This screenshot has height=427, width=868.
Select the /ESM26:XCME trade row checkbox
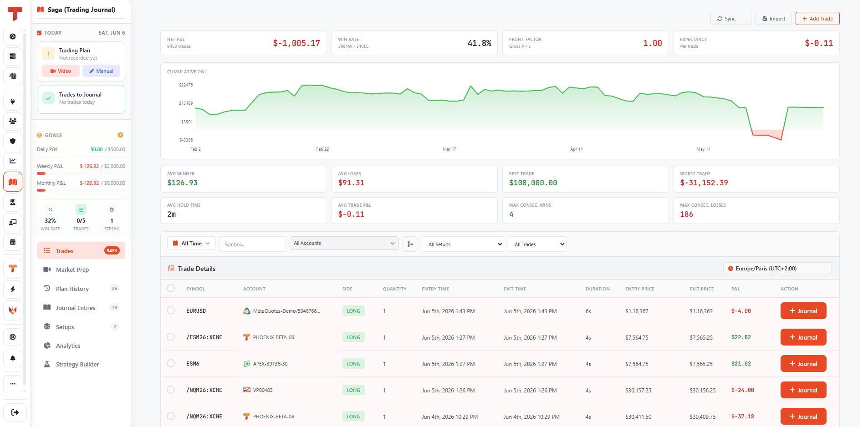click(x=171, y=337)
